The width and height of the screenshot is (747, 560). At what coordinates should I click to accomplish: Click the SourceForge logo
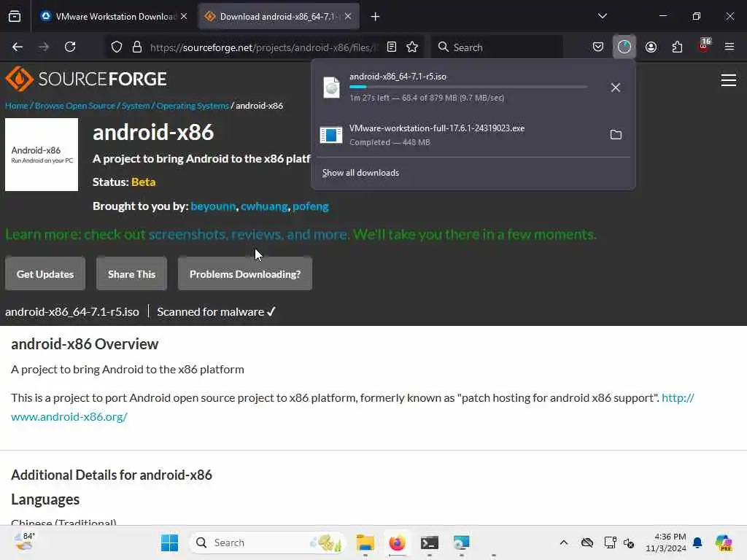(x=86, y=79)
